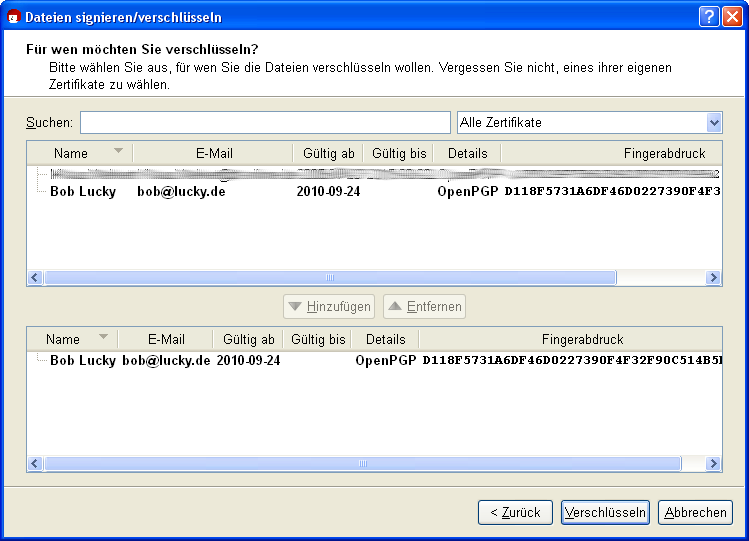Viewport: 749px width, 541px height.
Task: Click the Verschlüsseln button
Action: pyautogui.click(x=605, y=512)
